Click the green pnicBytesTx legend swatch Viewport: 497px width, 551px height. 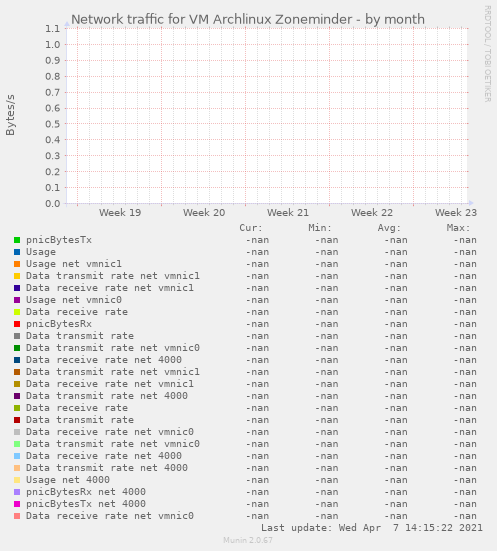click(x=17, y=240)
